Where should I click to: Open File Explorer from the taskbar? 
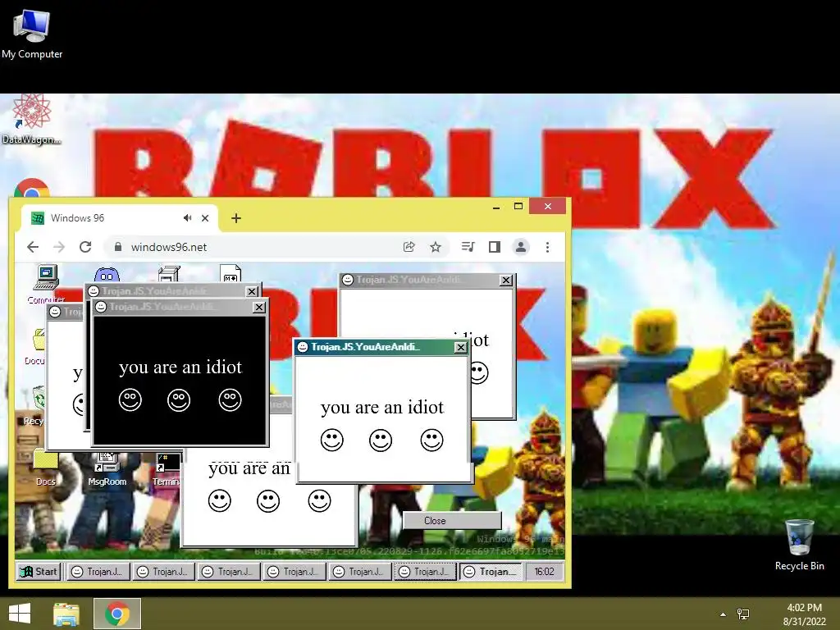[66, 614]
